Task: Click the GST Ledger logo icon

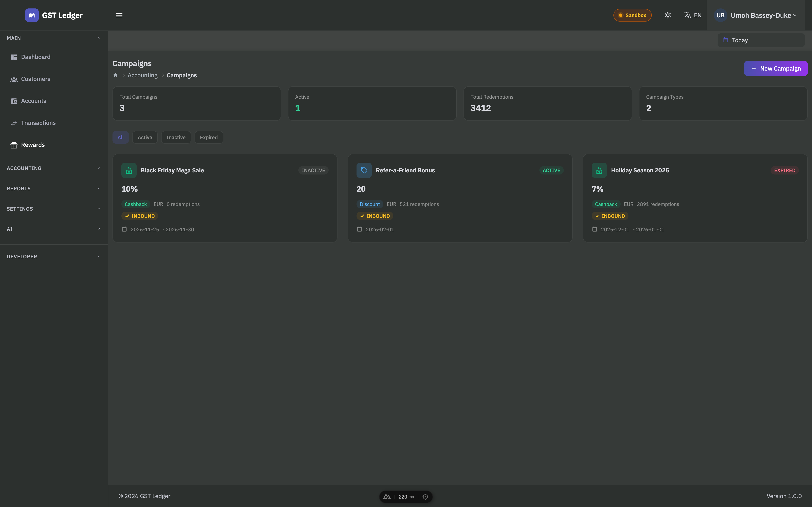Action: click(32, 15)
